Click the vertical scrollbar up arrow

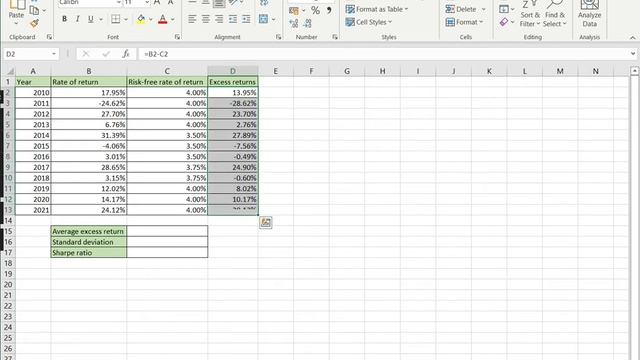(635, 71)
